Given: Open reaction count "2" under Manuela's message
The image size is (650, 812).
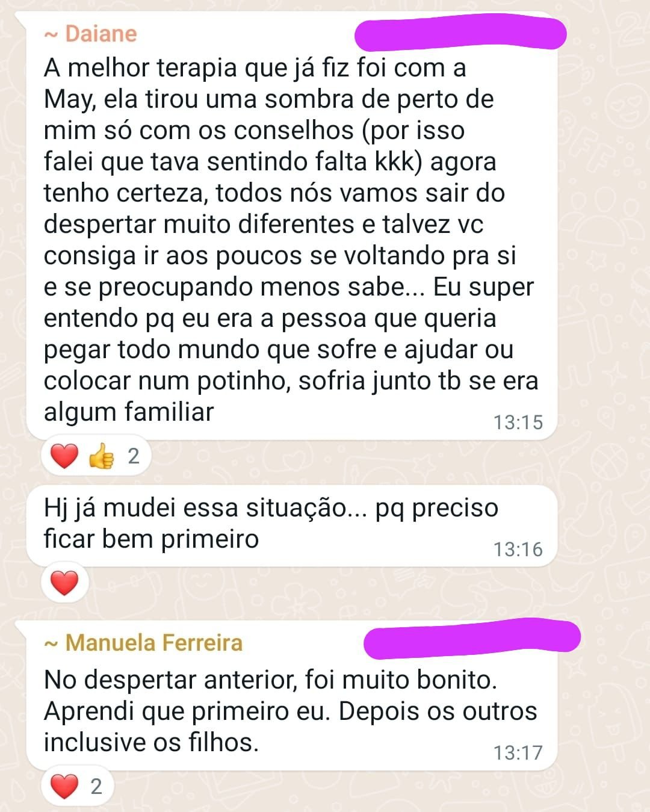Looking at the screenshot, I should (96, 787).
